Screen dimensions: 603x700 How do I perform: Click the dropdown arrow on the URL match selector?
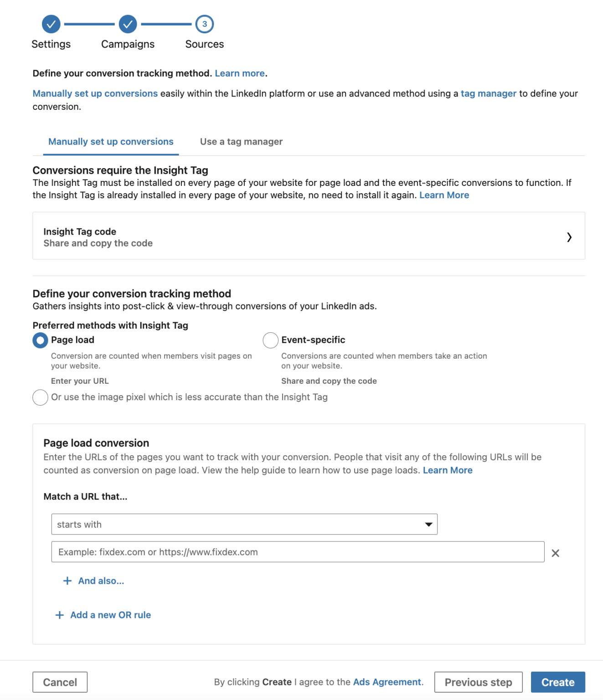coord(428,524)
